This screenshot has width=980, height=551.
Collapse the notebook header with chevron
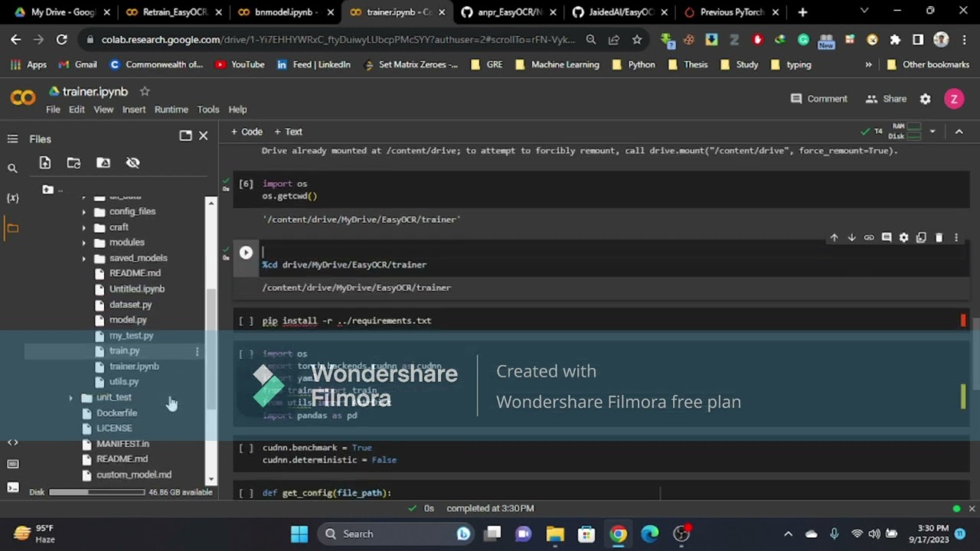tap(959, 132)
